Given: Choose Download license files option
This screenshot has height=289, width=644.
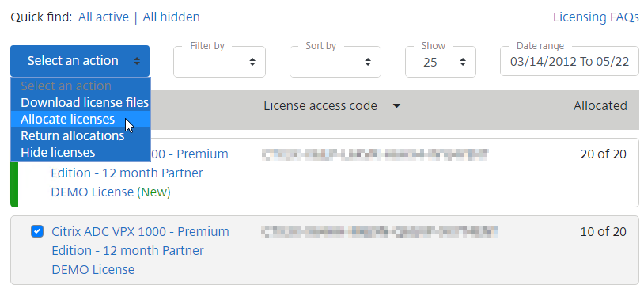Looking at the screenshot, I should 85,102.
